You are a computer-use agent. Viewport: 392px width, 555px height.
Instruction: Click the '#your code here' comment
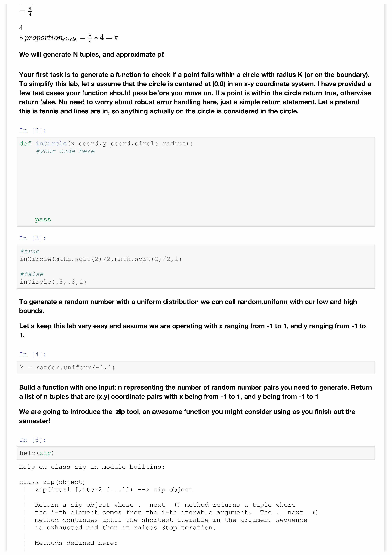coord(65,151)
